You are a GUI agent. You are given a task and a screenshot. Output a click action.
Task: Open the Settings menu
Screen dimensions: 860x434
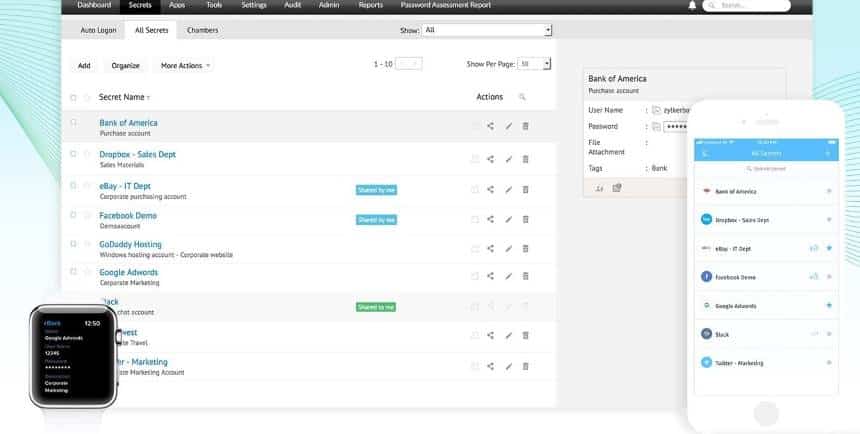click(254, 5)
